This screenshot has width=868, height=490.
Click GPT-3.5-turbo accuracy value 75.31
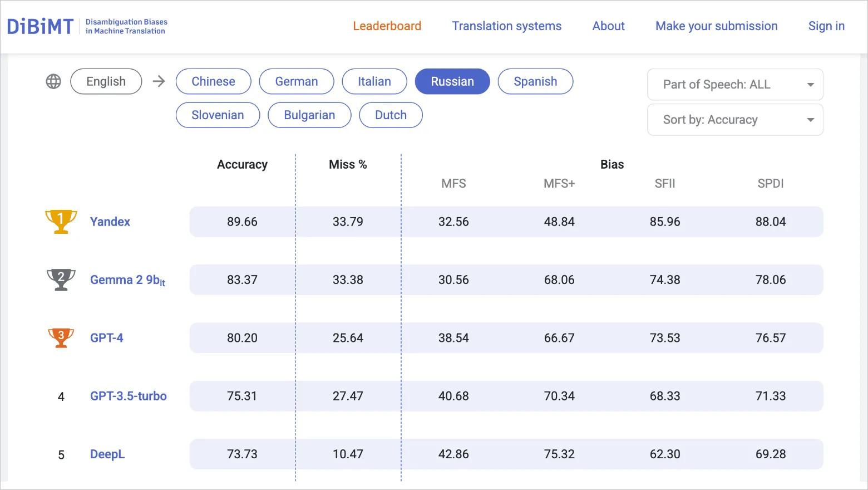point(242,396)
